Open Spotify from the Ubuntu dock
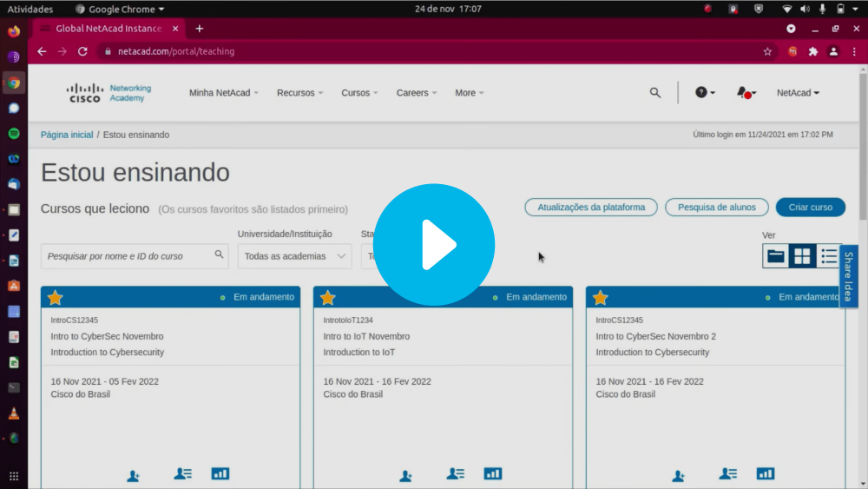 14,134
